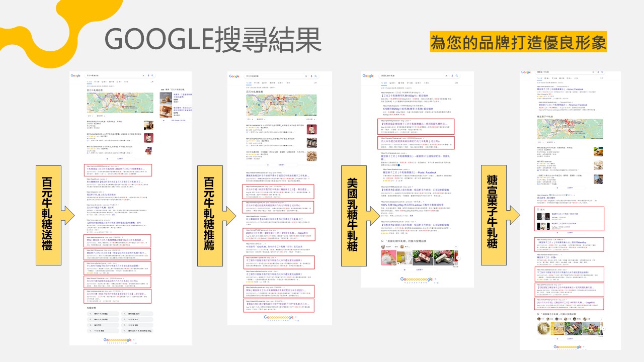The image size is (644, 362).
Task: Click the Google logo in the second screenshot
Action: pyautogui.click(x=234, y=76)
